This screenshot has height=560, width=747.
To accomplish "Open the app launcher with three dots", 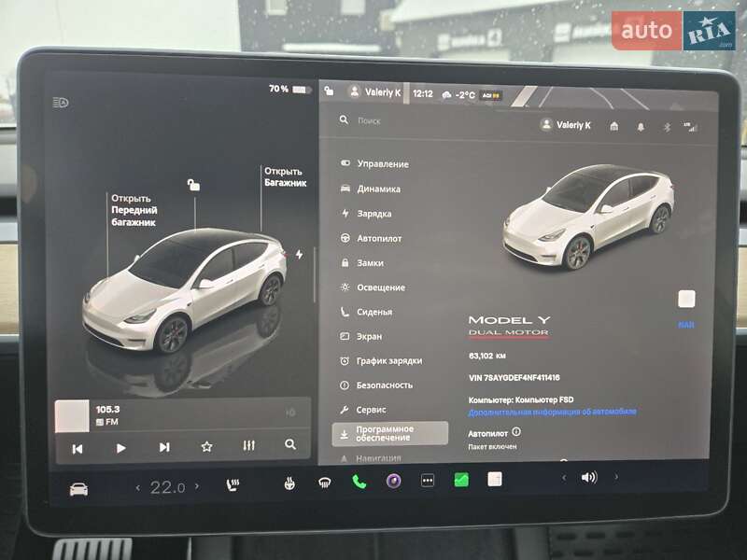I will click(x=426, y=482).
